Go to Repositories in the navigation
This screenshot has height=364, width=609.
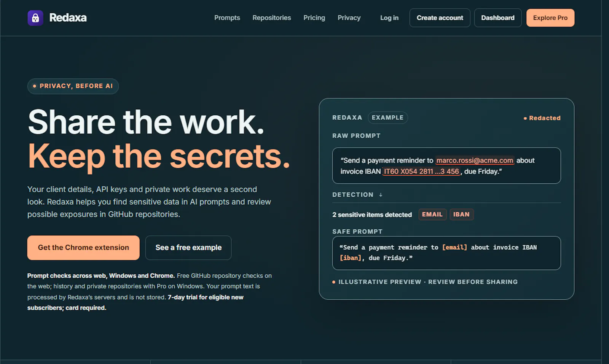click(x=271, y=18)
